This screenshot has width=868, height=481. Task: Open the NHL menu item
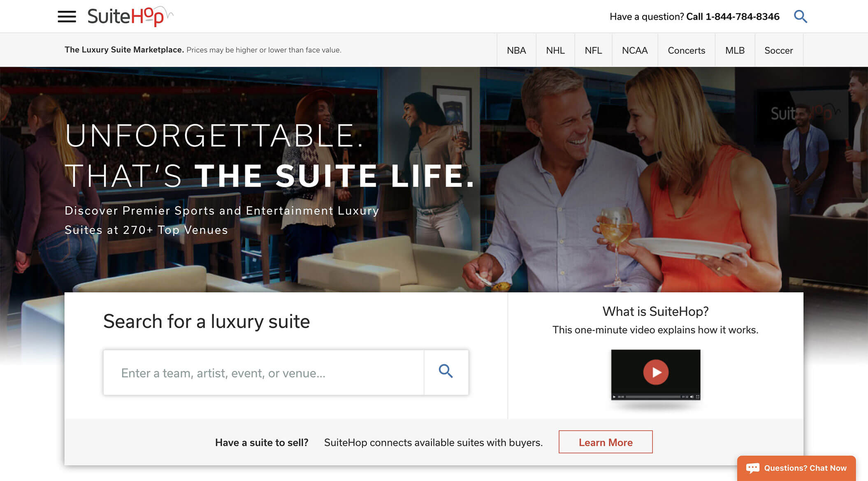(x=555, y=50)
